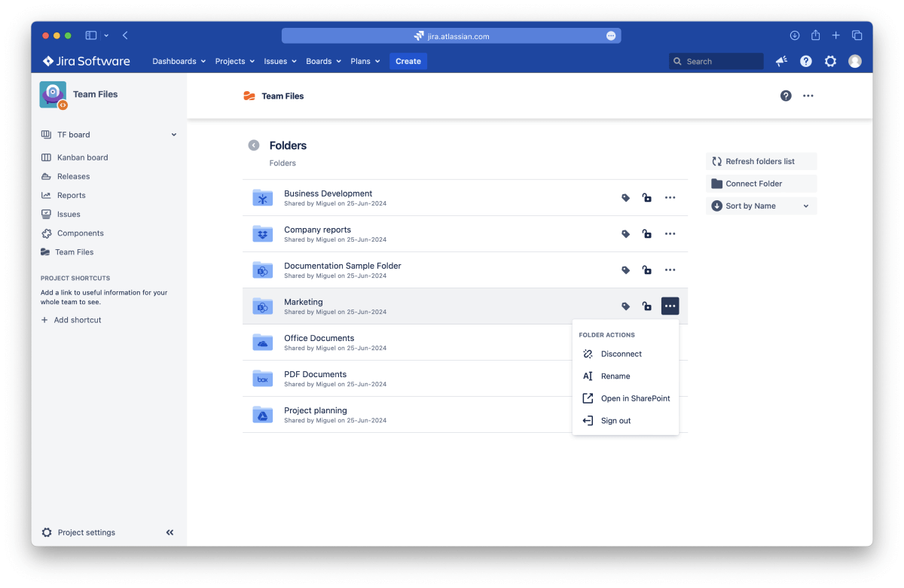Click Refresh folders list button
This screenshot has width=904, height=588.
pyautogui.click(x=761, y=162)
